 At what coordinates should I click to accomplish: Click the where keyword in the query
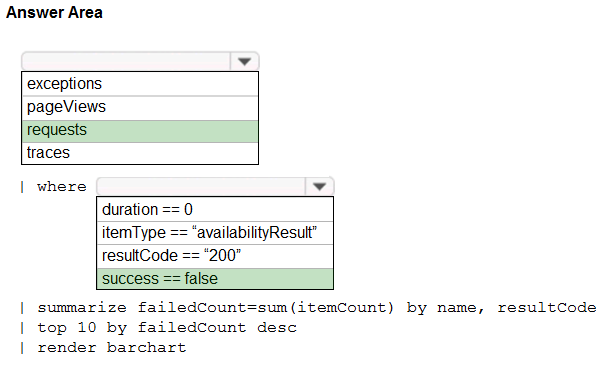pos(62,187)
